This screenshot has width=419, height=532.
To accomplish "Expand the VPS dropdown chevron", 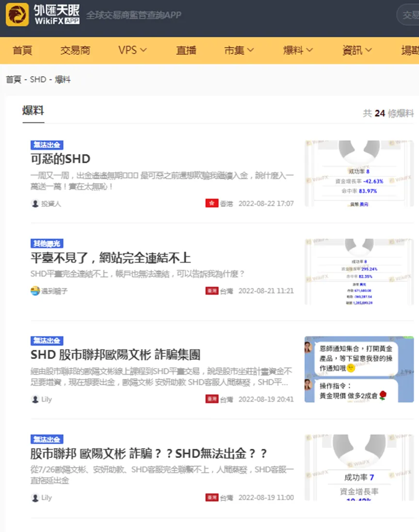I will point(144,50).
